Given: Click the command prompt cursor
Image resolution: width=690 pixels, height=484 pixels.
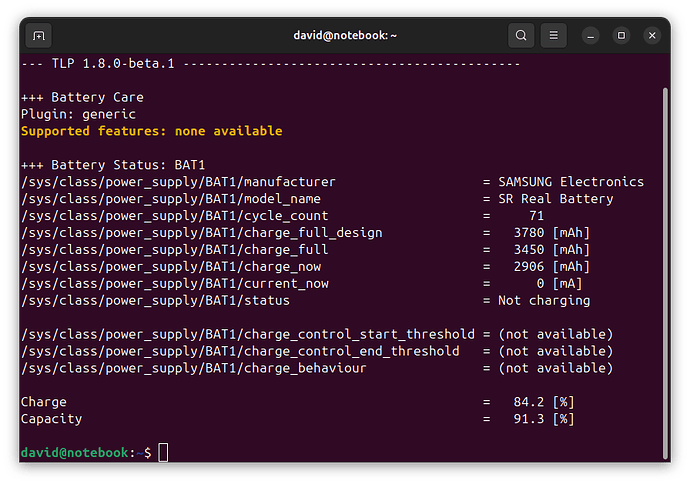Looking at the screenshot, I should (x=163, y=452).
